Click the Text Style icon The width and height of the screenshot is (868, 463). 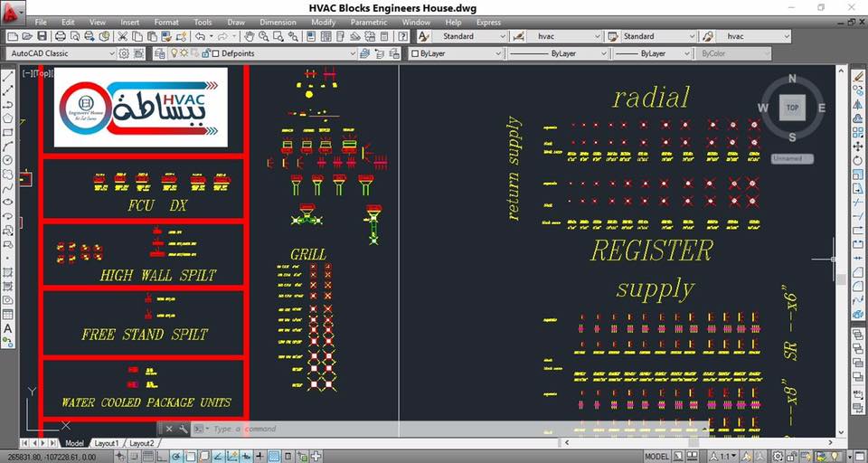(423, 36)
